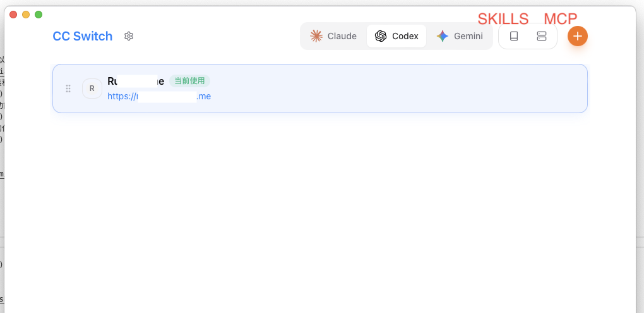The width and height of the screenshot is (644, 313).
Task: Click the provider name starting with Ru
Action: (x=136, y=81)
